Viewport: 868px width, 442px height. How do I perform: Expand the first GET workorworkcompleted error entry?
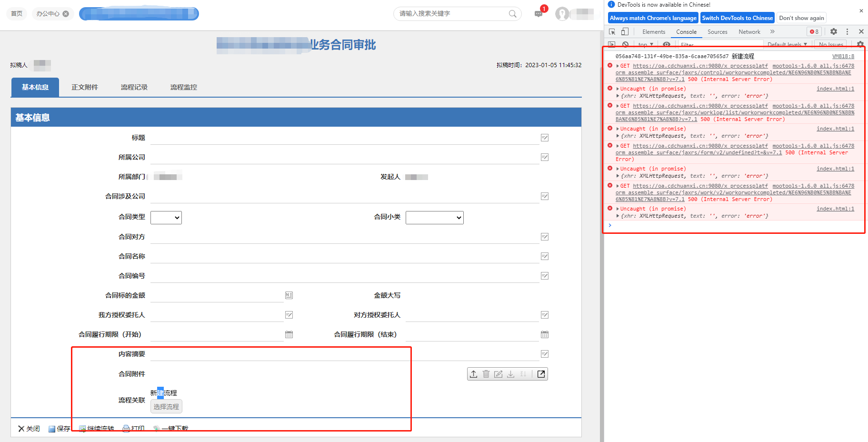click(x=618, y=66)
